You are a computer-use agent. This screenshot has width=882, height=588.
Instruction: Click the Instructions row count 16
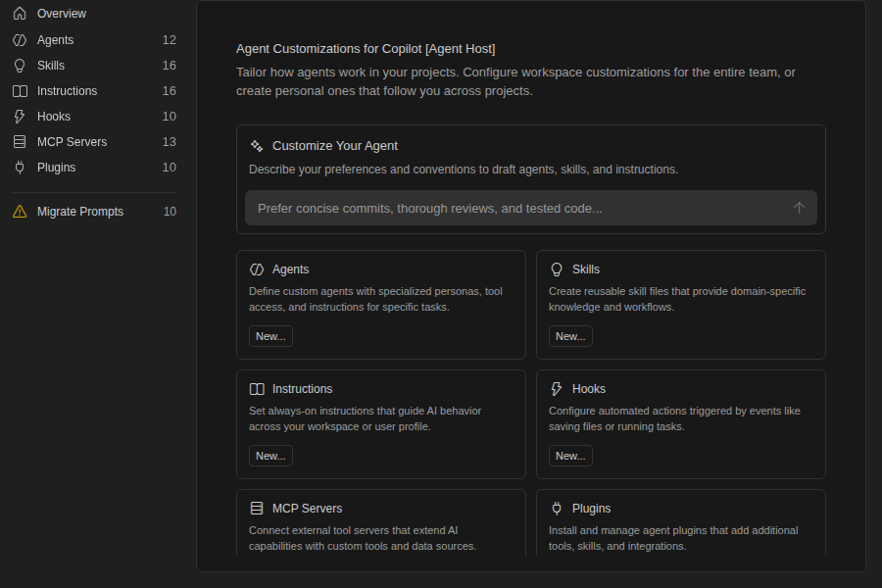click(x=170, y=91)
